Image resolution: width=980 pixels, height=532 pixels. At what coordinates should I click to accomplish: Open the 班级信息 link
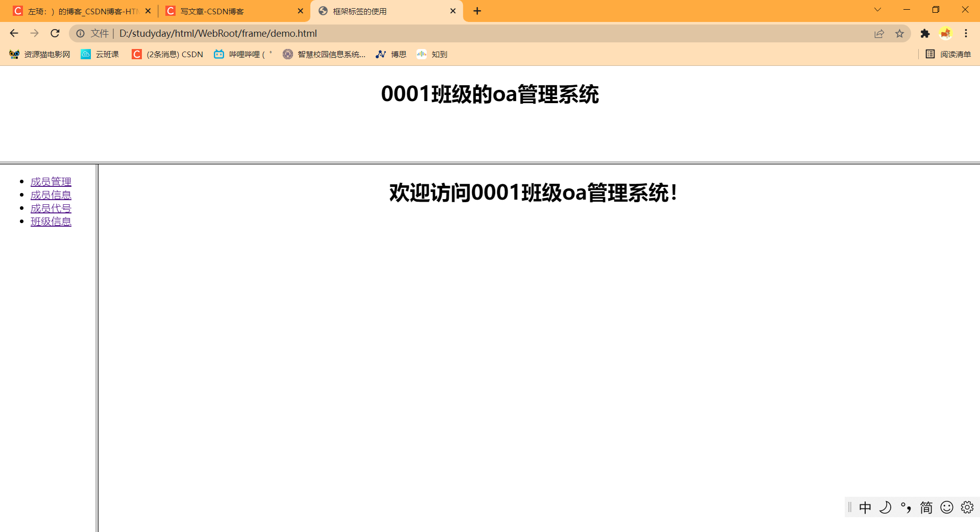coord(51,222)
